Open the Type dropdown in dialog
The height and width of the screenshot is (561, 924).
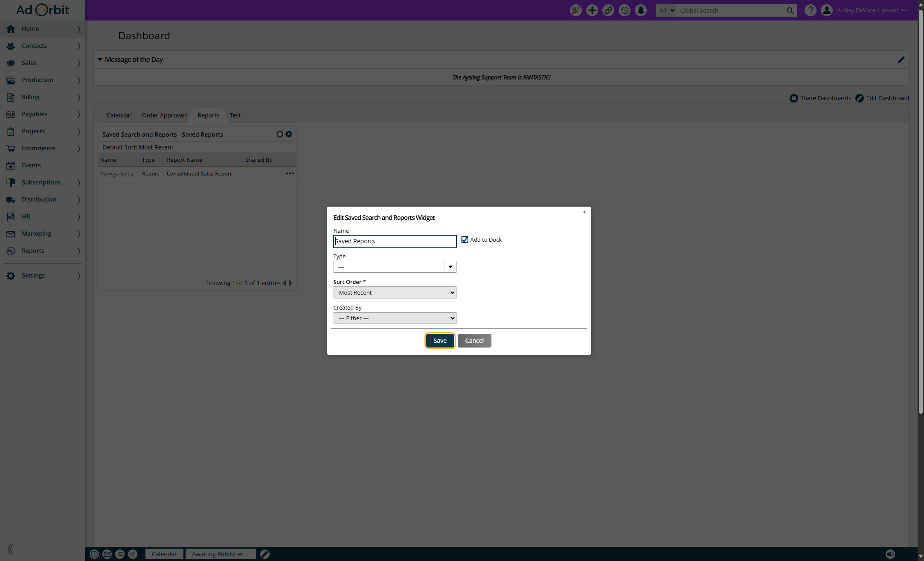pyautogui.click(x=450, y=267)
